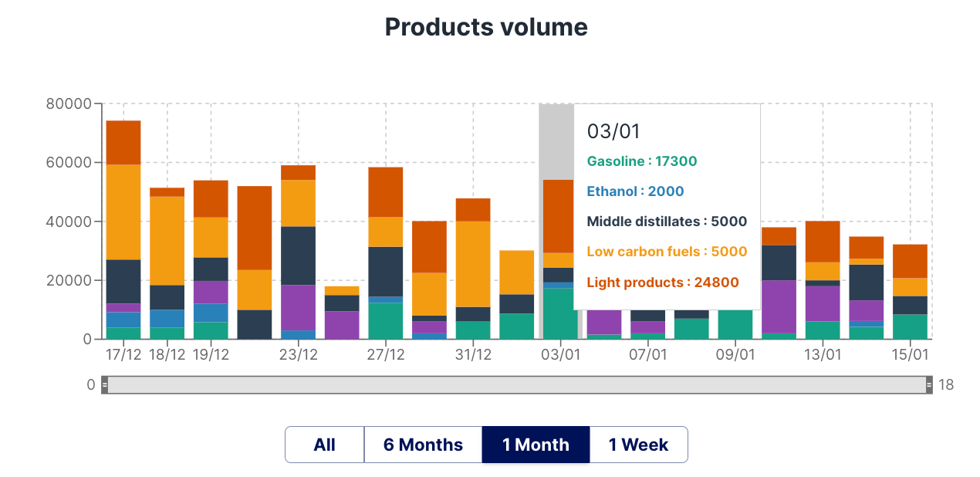Click the green segment of 15/01 bar

pyautogui.click(x=910, y=326)
